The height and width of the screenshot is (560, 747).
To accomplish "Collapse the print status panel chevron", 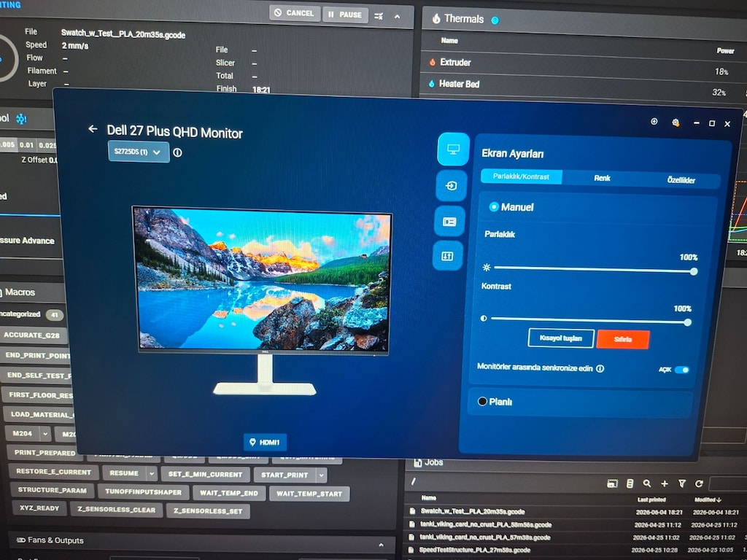I will [x=397, y=17].
